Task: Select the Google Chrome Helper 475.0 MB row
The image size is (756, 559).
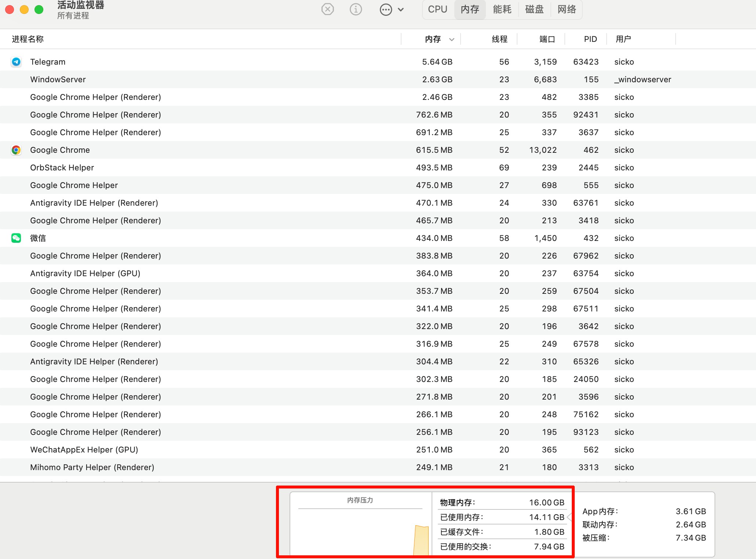Action: [x=378, y=185]
